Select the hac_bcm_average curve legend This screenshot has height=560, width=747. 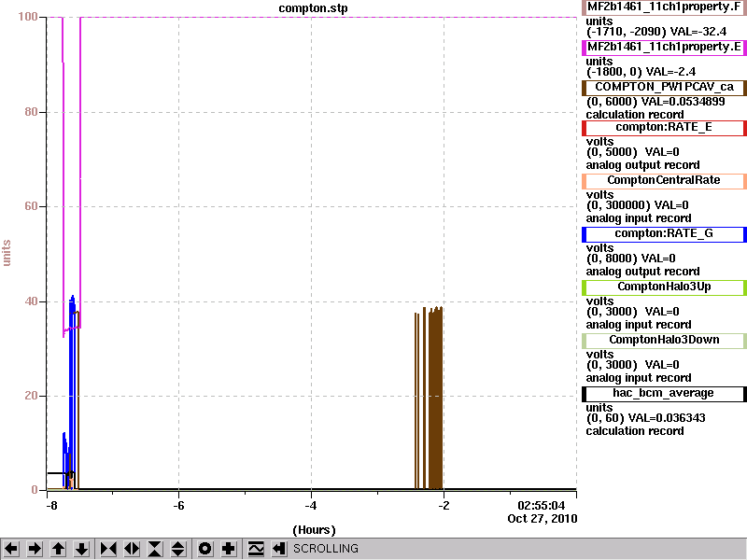tap(664, 394)
